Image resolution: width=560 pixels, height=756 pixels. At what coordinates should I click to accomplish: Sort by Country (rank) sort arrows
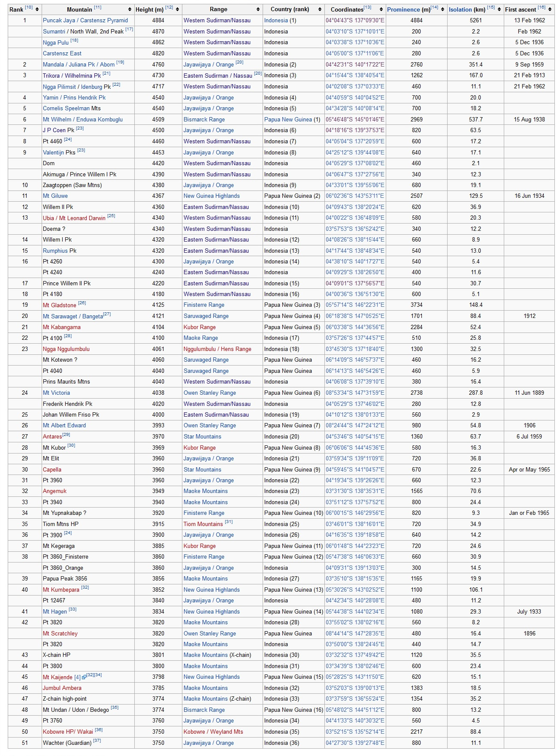coord(320,9)
